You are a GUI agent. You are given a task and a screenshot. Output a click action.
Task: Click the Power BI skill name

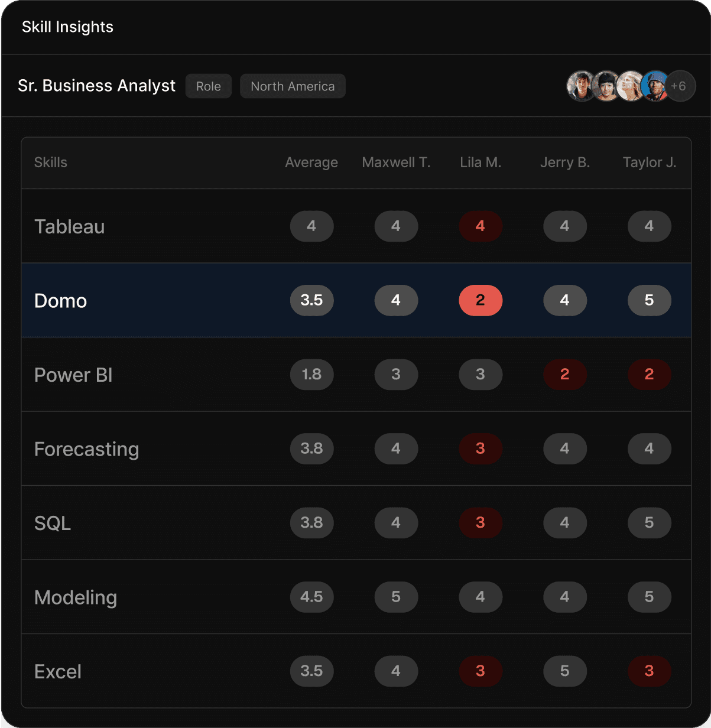tap(73, 375)
